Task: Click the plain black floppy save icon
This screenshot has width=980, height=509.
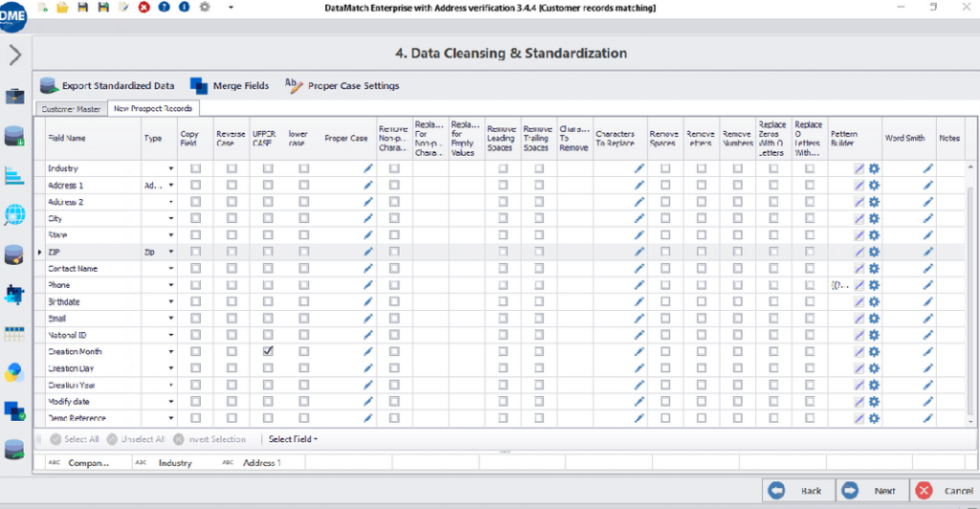Action: [82, 8]
